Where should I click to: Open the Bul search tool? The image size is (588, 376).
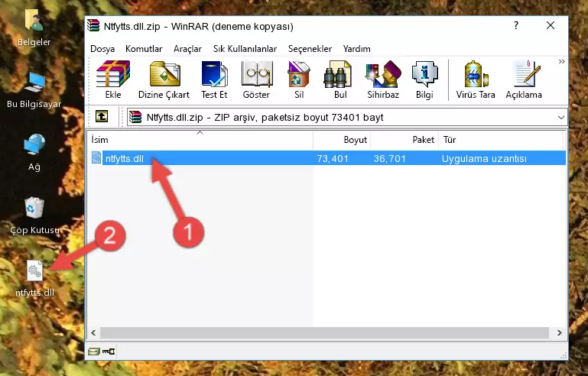click(x=340, y=79)
